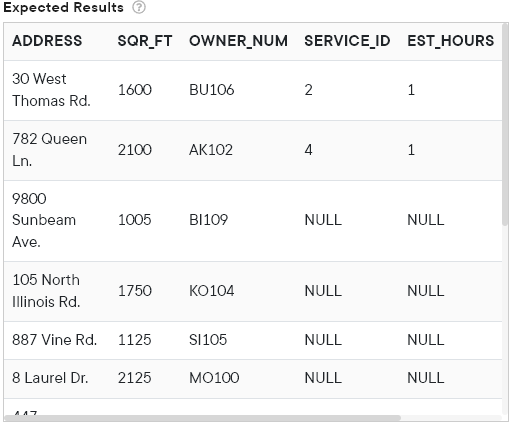Click the EST_HOURS column header

[x=451, y=41]
